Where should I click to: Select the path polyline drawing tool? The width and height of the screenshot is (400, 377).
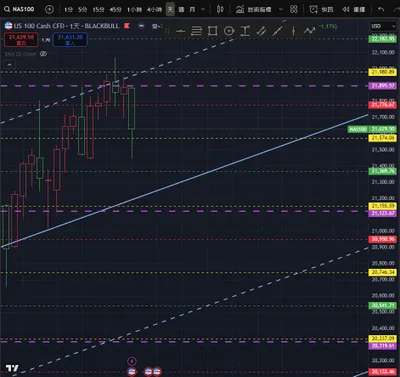tap(310, 31)
